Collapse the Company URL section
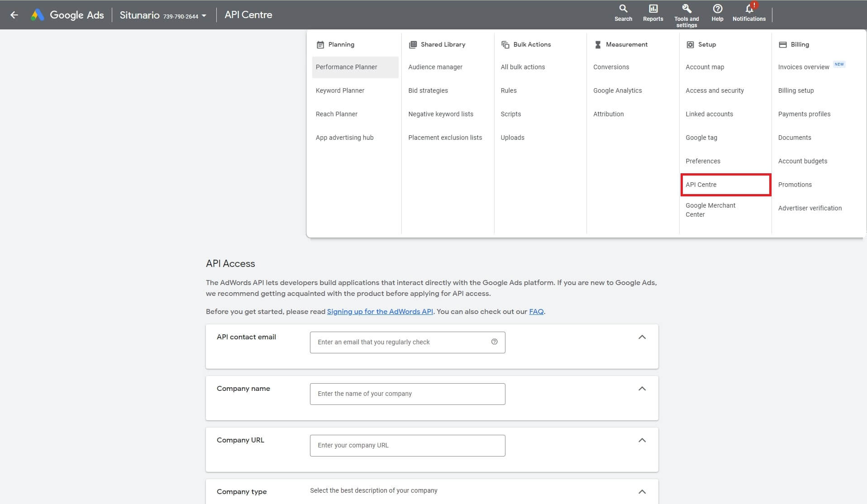Viewport: 867px width, 504px height. click(x=642, y=440)
